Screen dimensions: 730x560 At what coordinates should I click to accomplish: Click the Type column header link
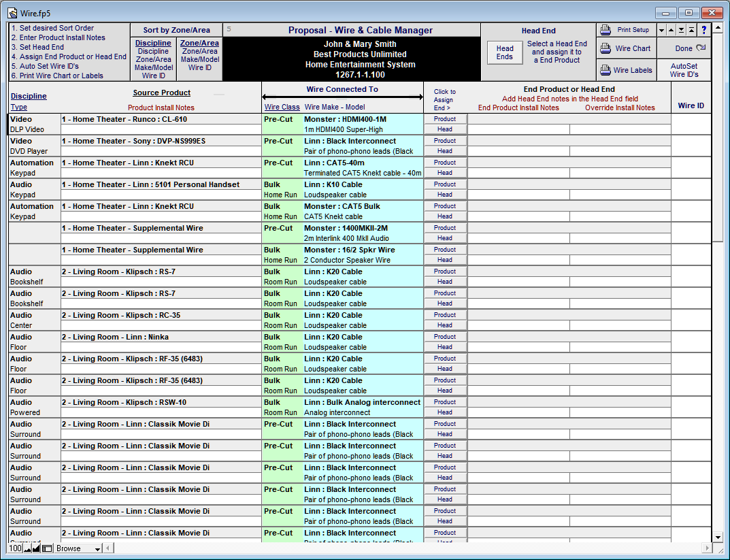click(18, 107)
